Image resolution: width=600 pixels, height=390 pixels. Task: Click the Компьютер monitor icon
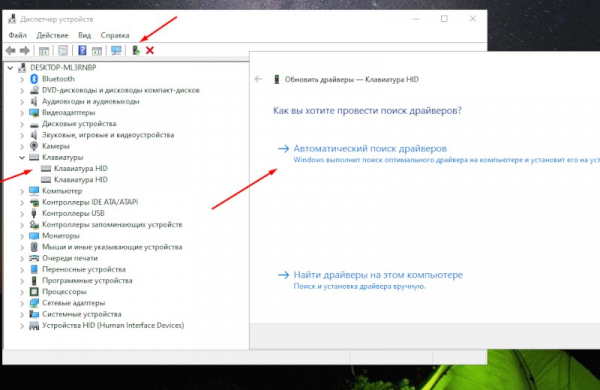pos(34,191)
